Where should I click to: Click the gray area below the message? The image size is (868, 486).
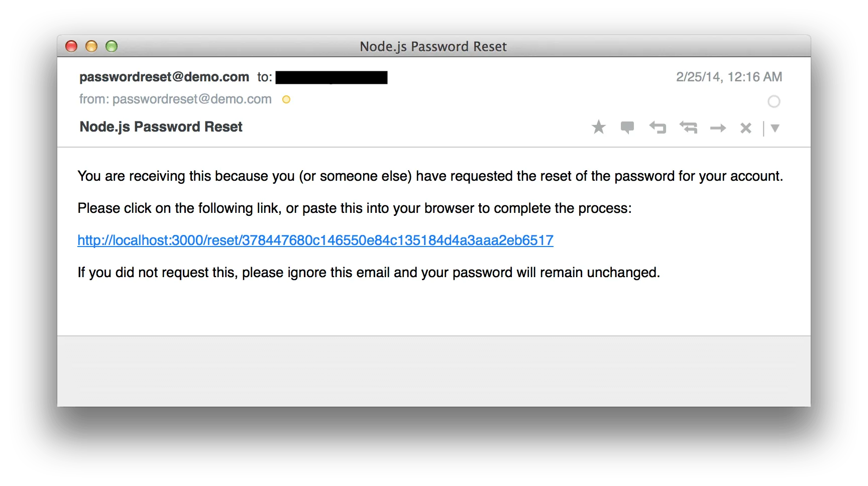click(433, 371)
